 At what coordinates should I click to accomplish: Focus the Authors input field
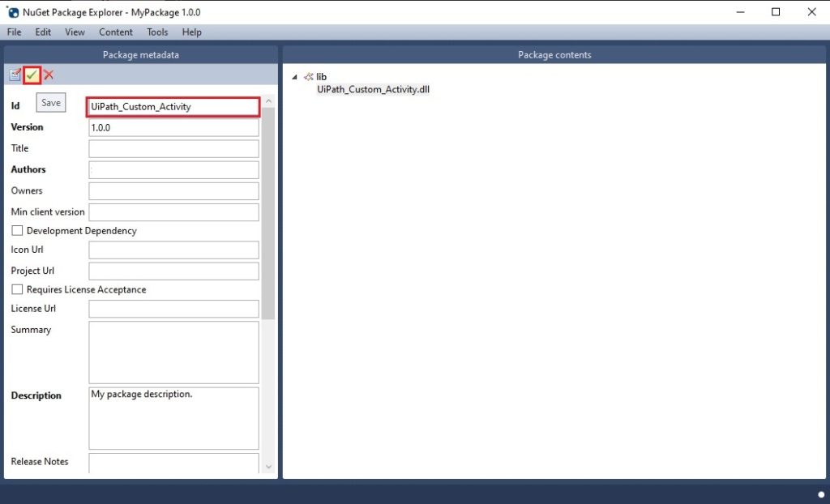point(173,170)
